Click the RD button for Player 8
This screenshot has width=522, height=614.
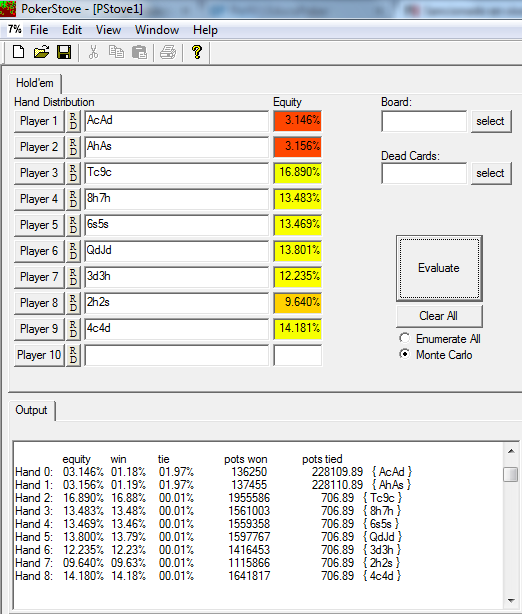click(x=73, y=303)
